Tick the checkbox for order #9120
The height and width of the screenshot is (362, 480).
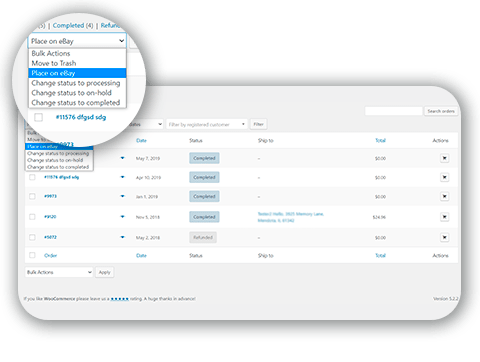click(x=32, y=217)
